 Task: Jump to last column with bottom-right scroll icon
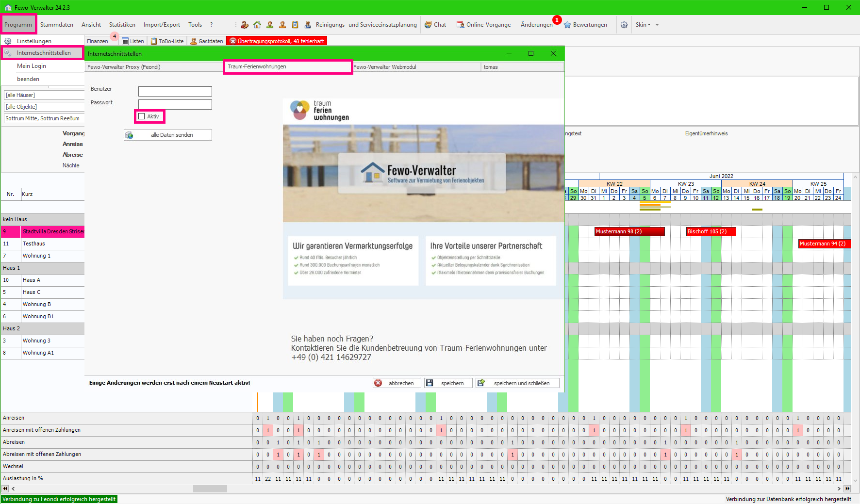(x=847, y=488)
